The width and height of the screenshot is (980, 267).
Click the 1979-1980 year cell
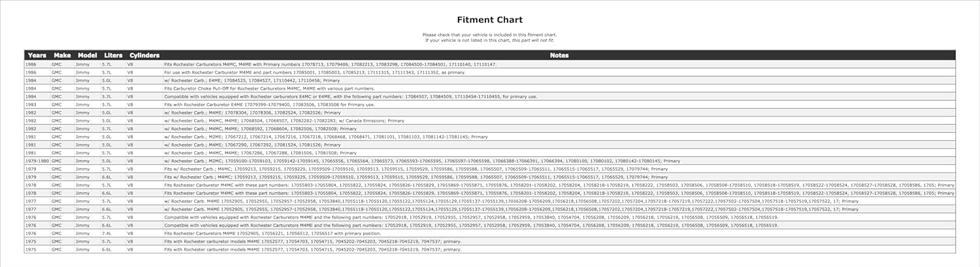click(37, 161)
